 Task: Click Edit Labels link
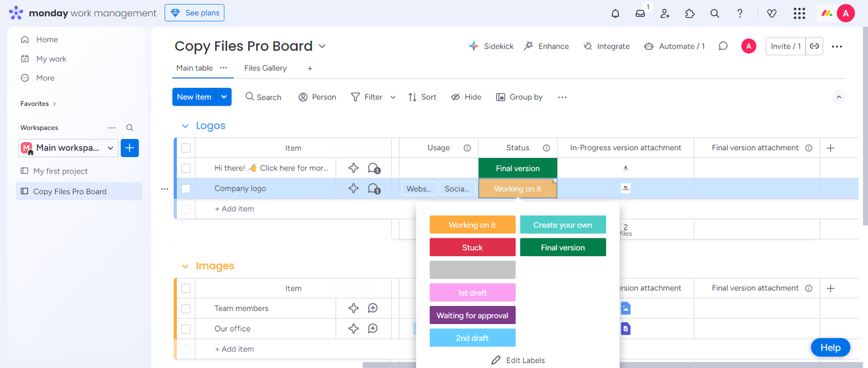click(x=518, y=360)
